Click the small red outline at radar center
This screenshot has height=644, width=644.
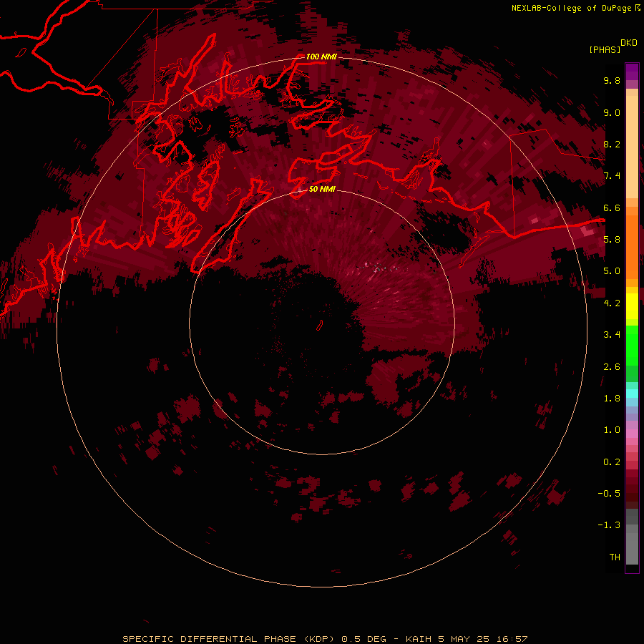[x=320, y=326]
